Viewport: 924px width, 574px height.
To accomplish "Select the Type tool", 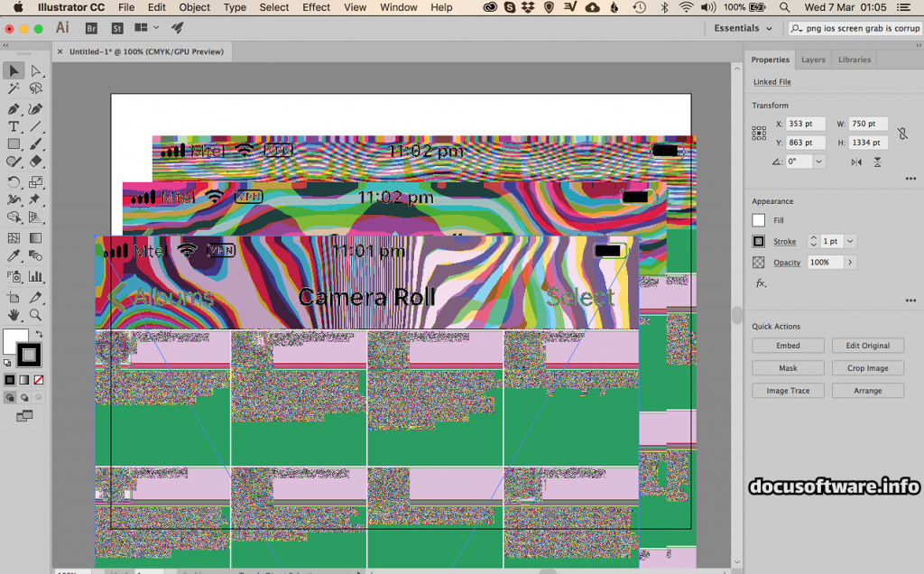I will [14, 127].
